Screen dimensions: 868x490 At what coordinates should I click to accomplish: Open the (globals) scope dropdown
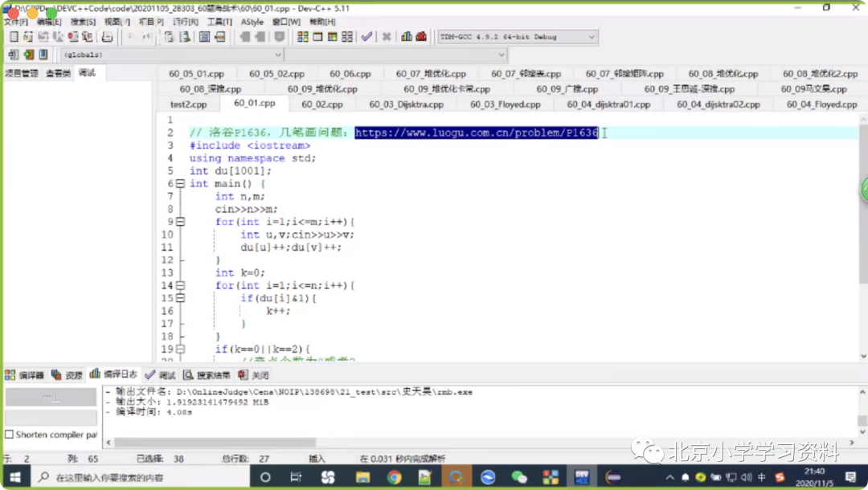(172, 54)
